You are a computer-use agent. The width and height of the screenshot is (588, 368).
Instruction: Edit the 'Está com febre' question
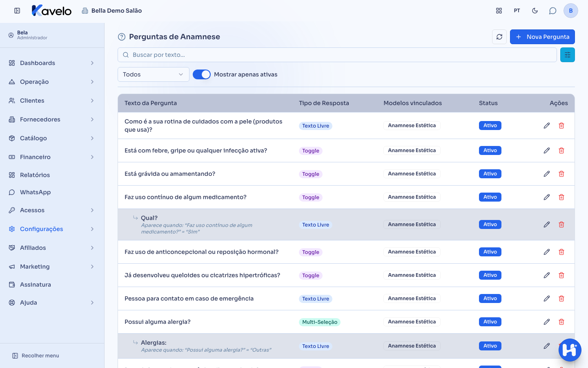point(547,150)
